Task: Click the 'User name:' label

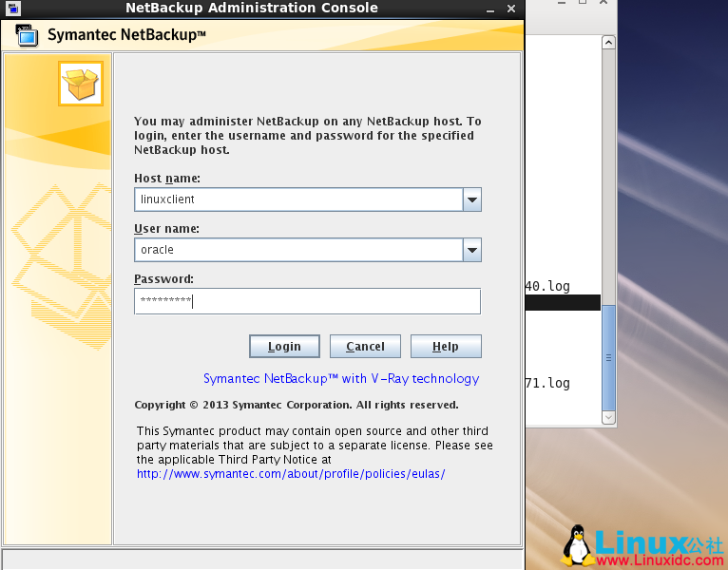Action: coord(166,228)
